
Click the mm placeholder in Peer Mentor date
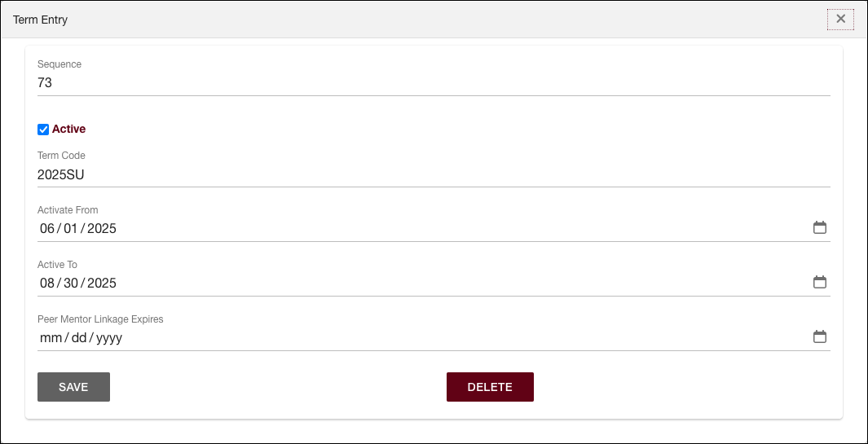coord(51,338)
